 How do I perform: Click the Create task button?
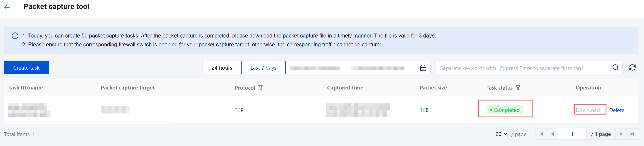[26, 68]
